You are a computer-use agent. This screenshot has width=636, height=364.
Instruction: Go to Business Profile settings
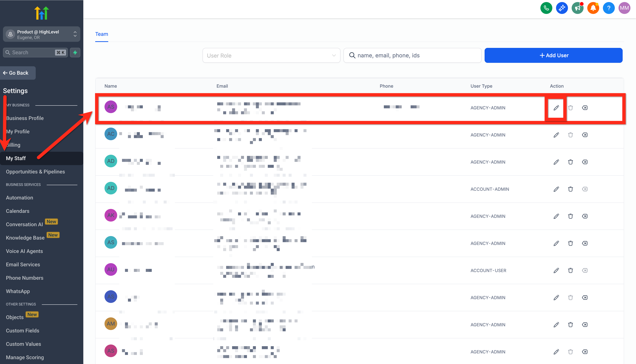pyautogui.click(x=25, y=118)
